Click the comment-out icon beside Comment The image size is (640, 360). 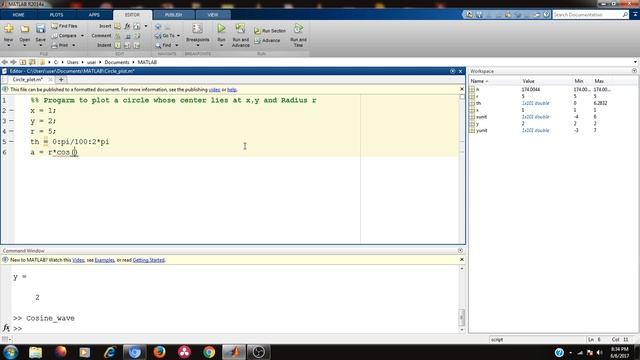coord(118,36)
